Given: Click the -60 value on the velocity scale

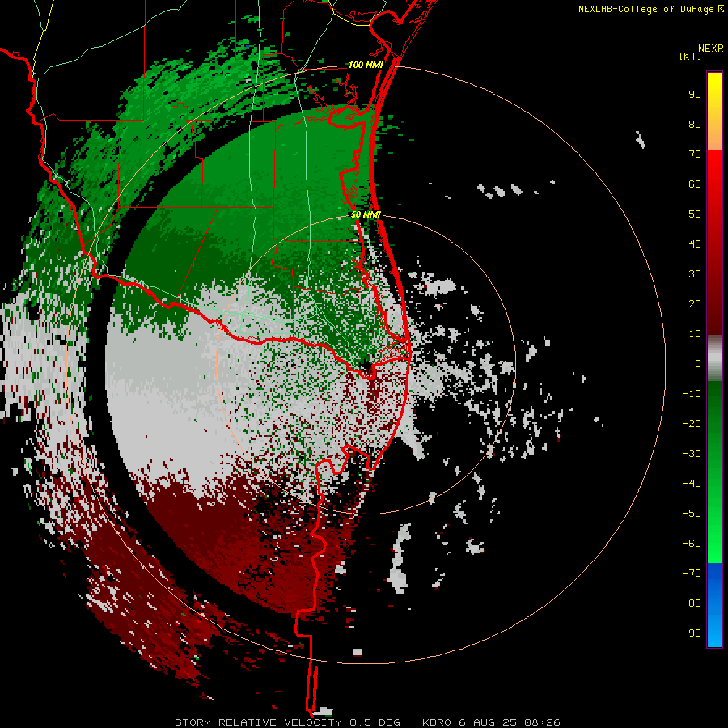Looking at the screenshot, I should (x=692, y=544).
